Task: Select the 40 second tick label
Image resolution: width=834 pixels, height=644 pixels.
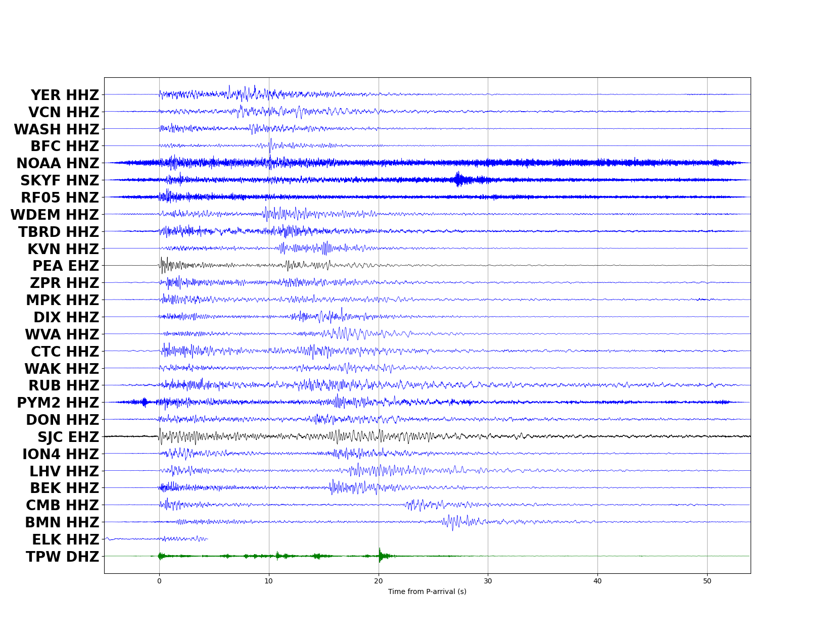Action: [x=597, y=581]
